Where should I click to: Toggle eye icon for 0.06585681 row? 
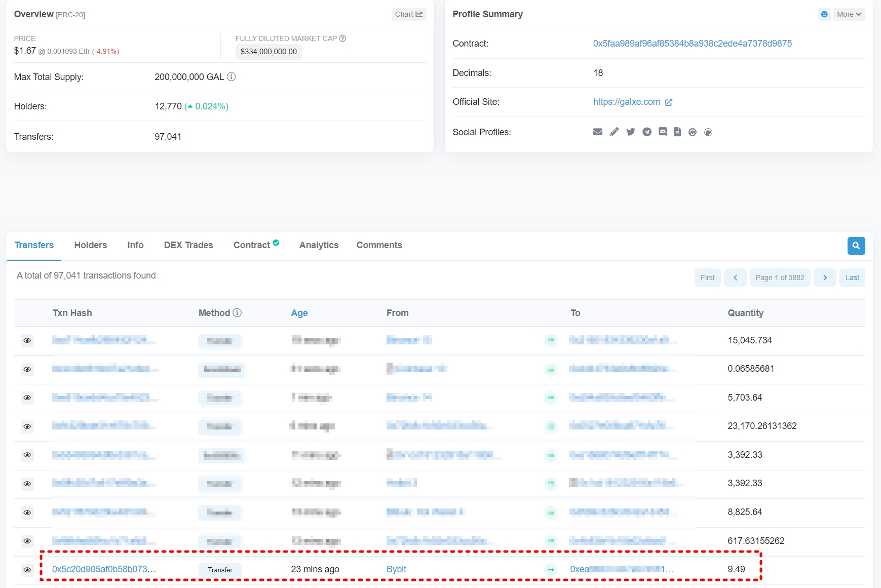click(27, 369)
